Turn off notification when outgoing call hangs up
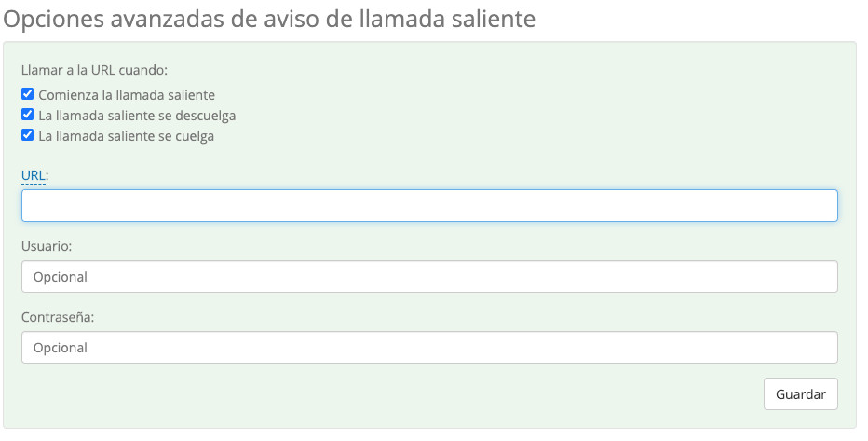 coord(28,135)
